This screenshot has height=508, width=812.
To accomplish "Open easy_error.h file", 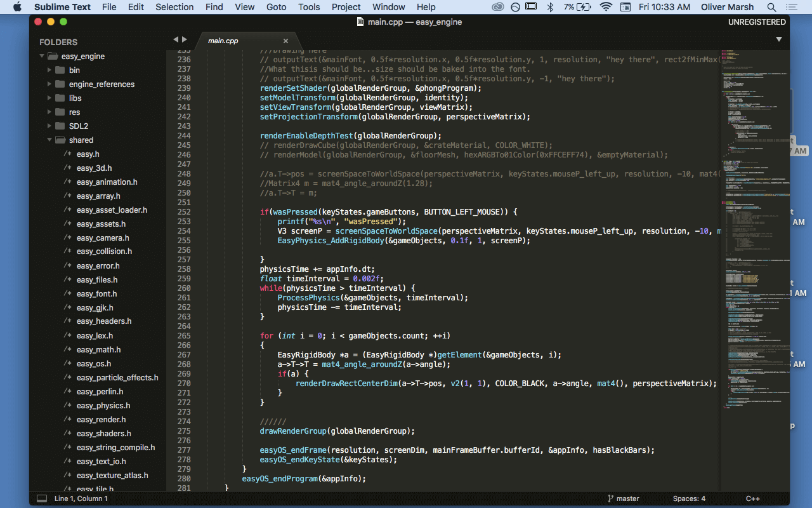I will [98, 265].
